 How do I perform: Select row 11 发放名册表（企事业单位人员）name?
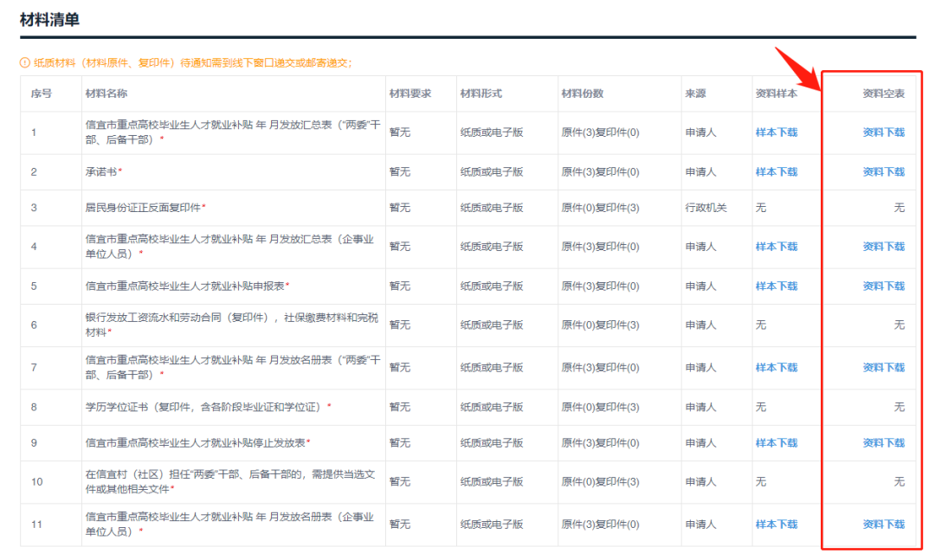tap(229, 525)
